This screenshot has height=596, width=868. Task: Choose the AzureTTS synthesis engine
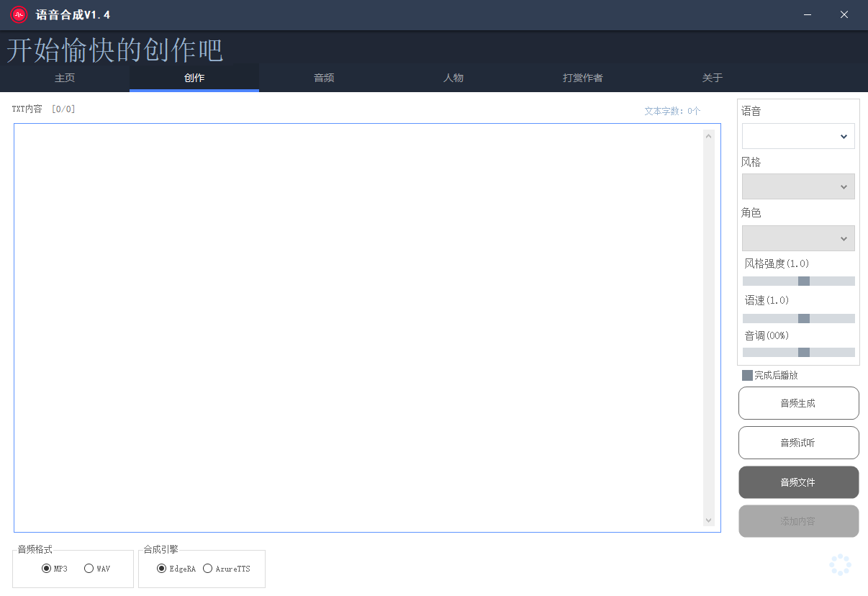point(208,568)
